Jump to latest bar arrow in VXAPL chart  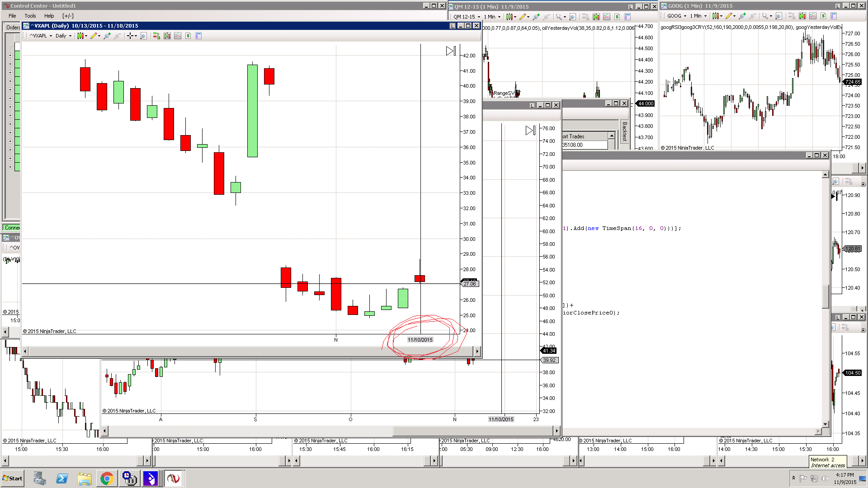click(x=451, y=51)
